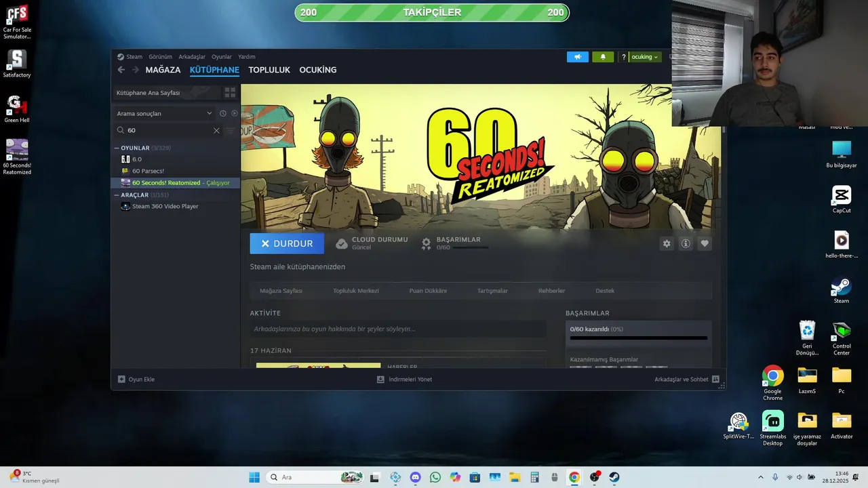
Task: Click the 60 Seconds! Reatomized hero banner
Action: 481,157
